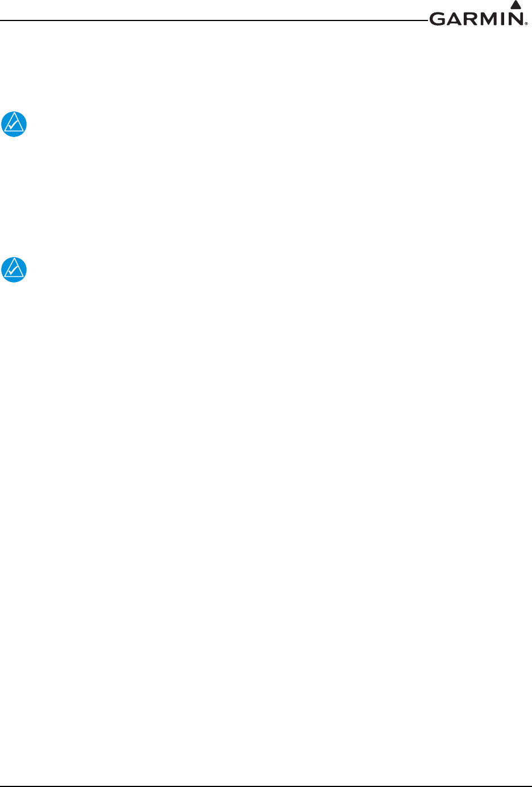Click the lower blue note checkmark icon
The image size is (532, 787).
tap(15, 270)
